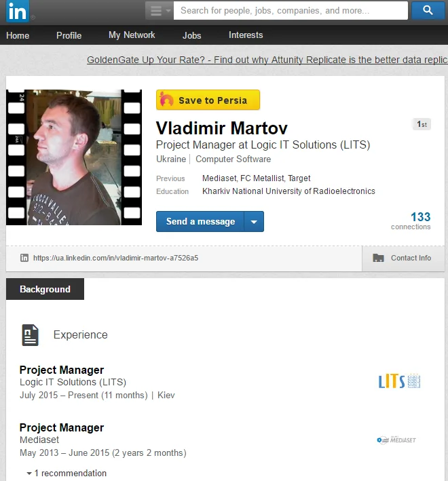This screenshot has height=481, width=448.
Task: Open the Profile menu
Action: click(x=69, y=35)
